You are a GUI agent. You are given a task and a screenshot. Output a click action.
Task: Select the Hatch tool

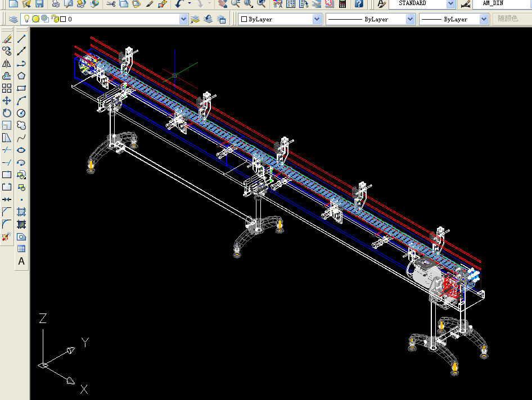21,212
